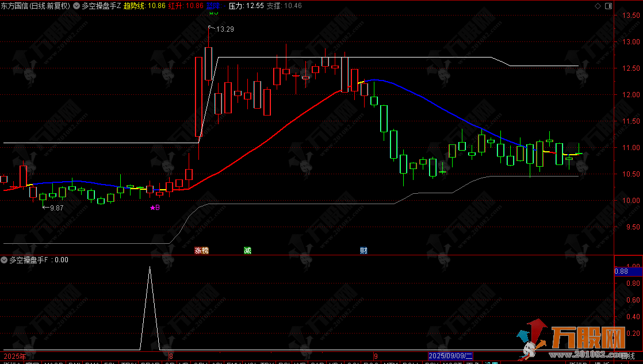Click the 涨榜 event marker icon
This screenshot has width=643, height=364.
pos(201,251)
